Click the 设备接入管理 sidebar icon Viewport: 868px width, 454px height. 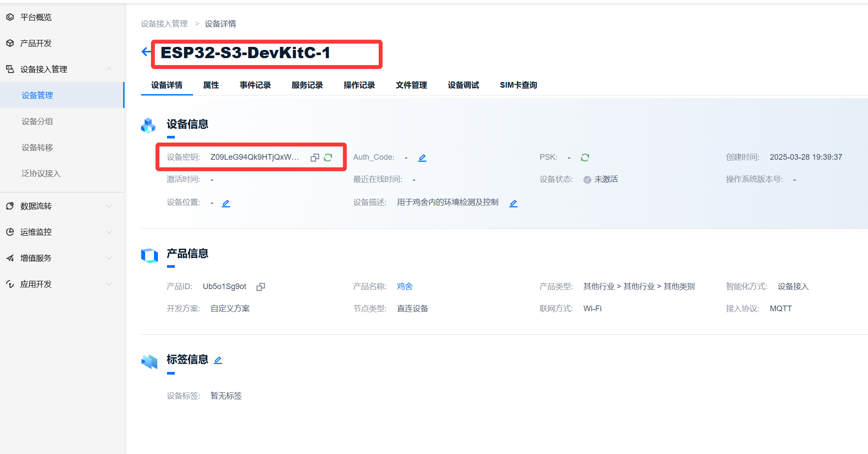(10, 69)
